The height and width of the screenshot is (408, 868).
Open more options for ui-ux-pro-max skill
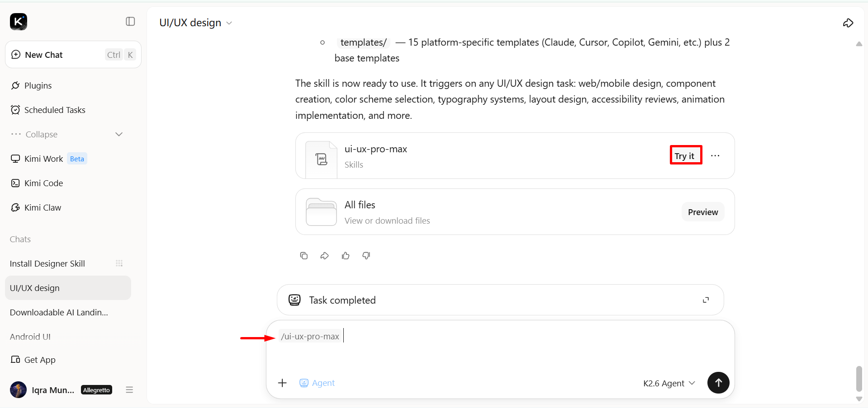(x=715, y=155)
